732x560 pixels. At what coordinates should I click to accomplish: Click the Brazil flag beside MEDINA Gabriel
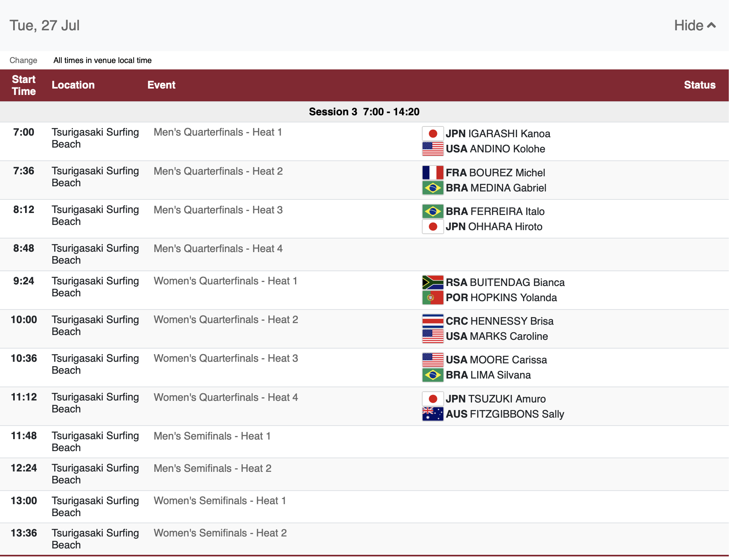pyautogui.click(x=433, y=188)
